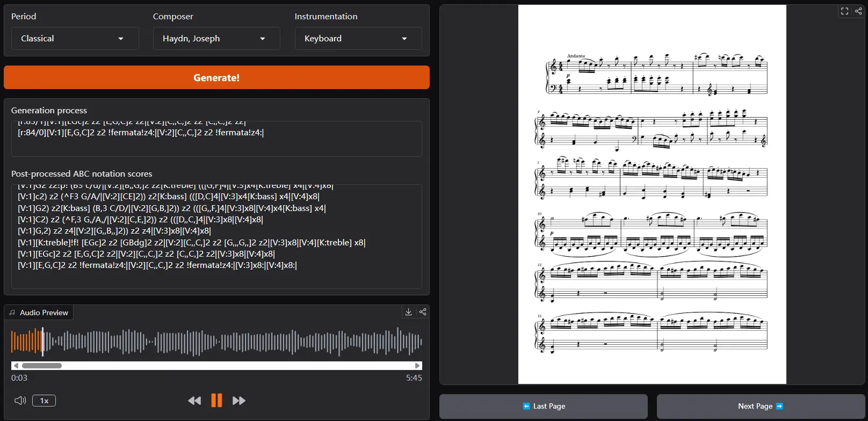Viewport: 868px width, 421px height.
Task: Click the scrollbar left arrow
Action: 16,366
